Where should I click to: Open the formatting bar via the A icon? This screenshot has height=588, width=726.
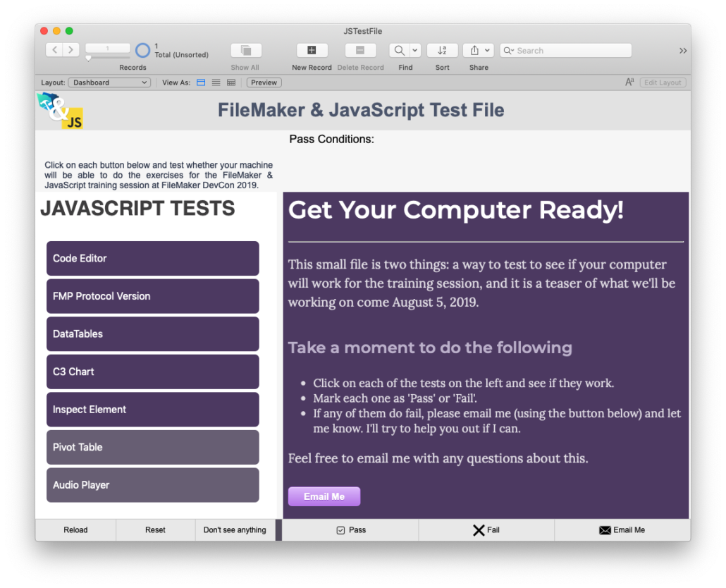[x=629, y=82]
